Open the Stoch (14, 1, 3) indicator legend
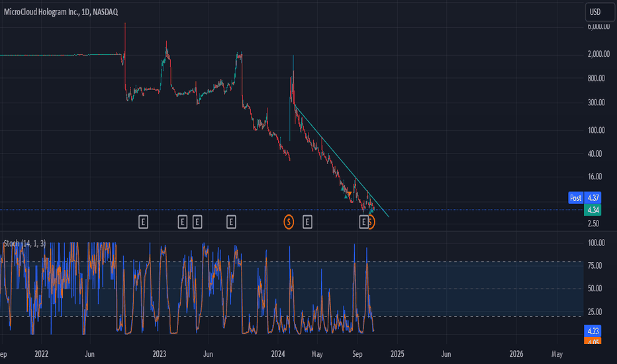 [24, 244]
